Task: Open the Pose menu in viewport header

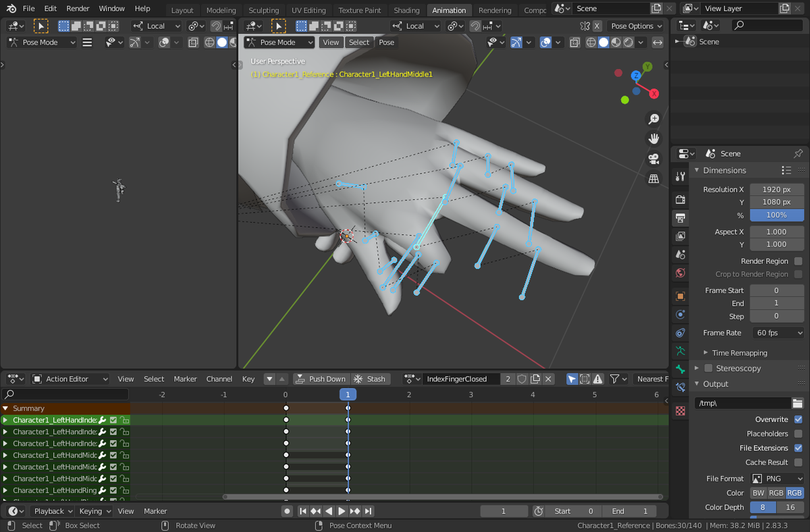Action: coord(386,42)
